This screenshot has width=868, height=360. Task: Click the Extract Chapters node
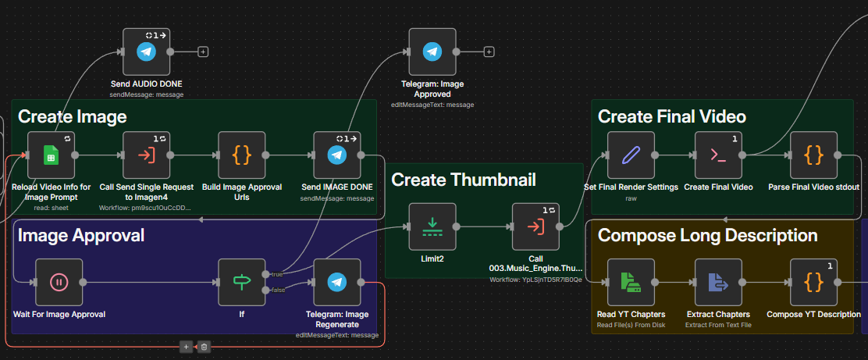coord(718,282)
